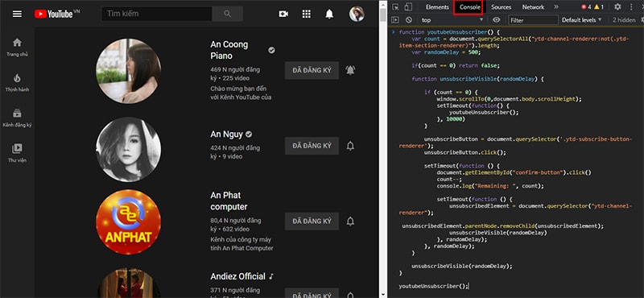Open An Phat computer channel logo
Screen dimensions: 644x298
(129, 222)
